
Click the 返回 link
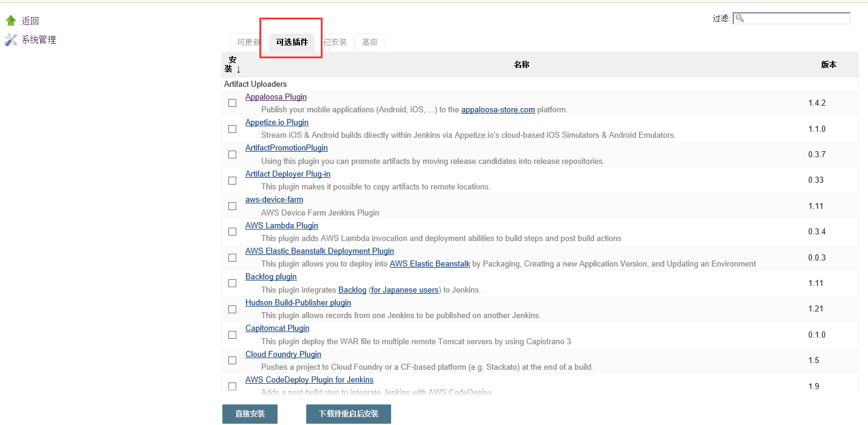coord(30,21)
